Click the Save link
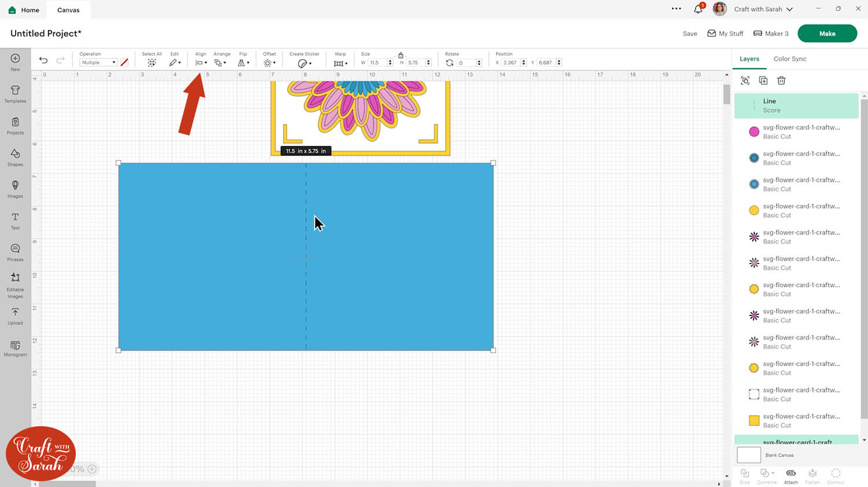The width and height of the screenshot is (868, 487). pyautogui.click(x=690, y=34)
